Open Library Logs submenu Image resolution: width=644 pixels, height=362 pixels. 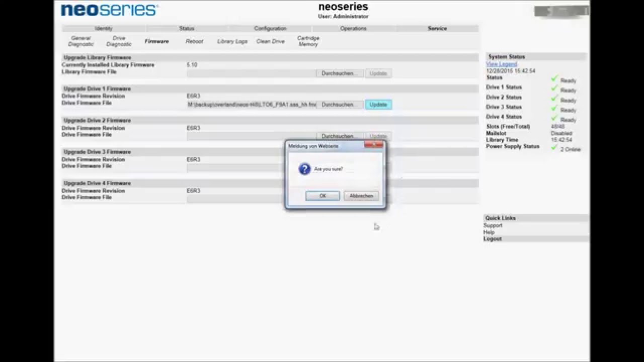[232, 42]
